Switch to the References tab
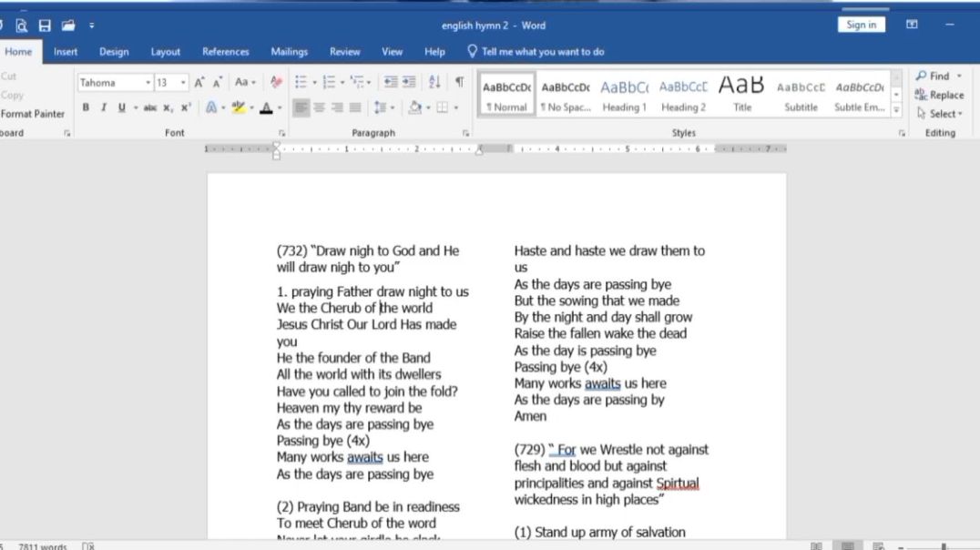Viewport: 980px width, 550px height. (225, 52)
